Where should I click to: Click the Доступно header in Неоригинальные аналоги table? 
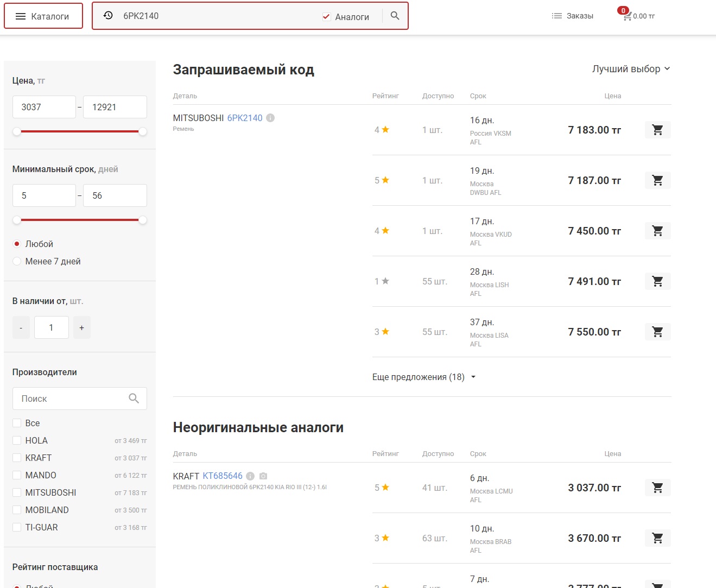pos(438,454)
